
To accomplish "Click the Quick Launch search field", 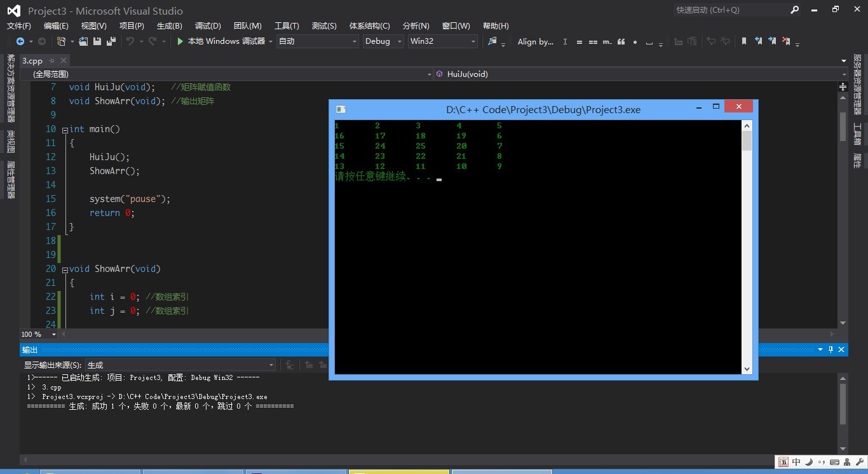I will pyautogui.click(x=729, y=10).
